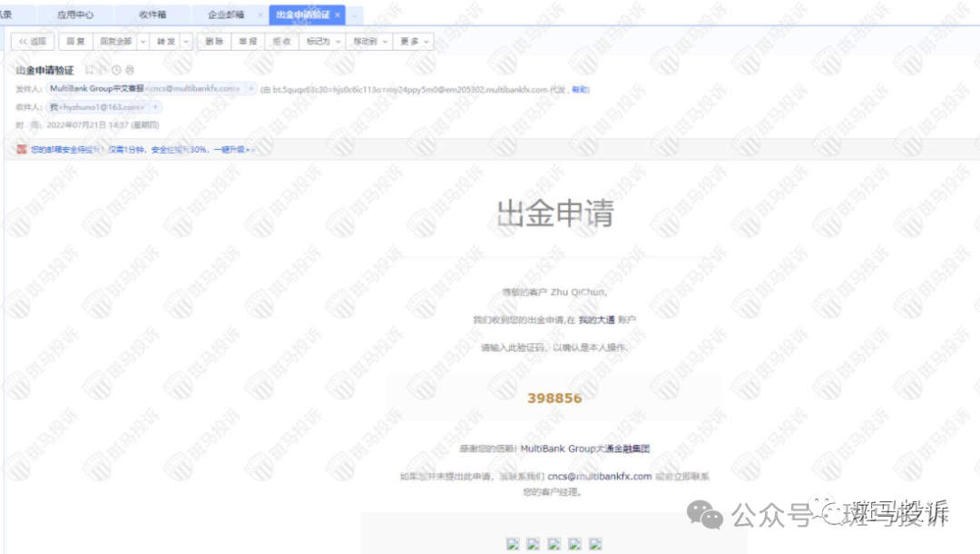Add the sender with the plus icon
The height and width of the screenshot is (554, 980).
coord(250,89)
